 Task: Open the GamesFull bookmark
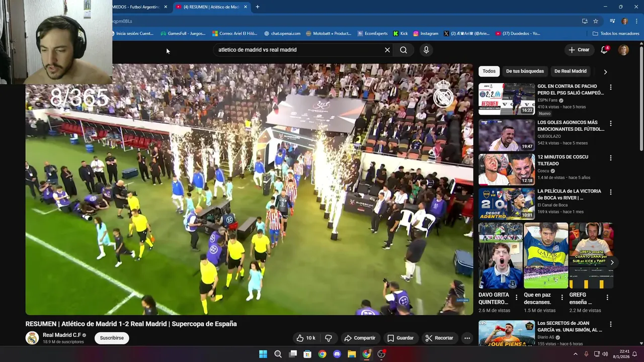(183, 34)
